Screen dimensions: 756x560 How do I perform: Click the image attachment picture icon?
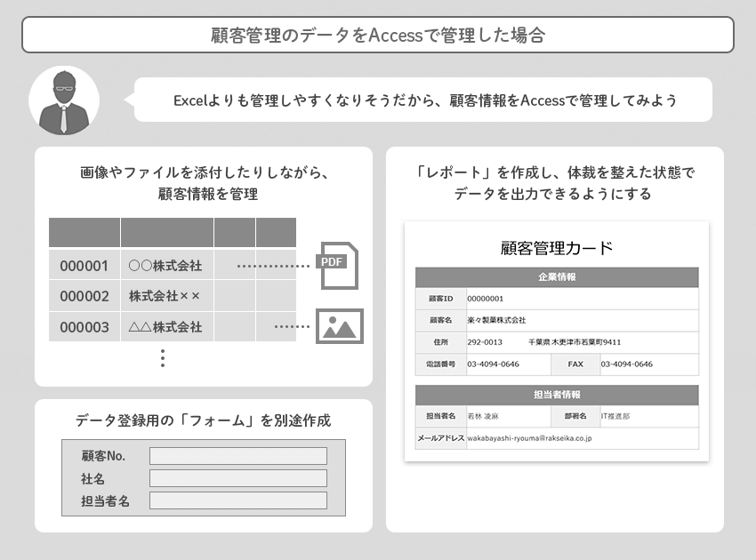coord(340,326)
